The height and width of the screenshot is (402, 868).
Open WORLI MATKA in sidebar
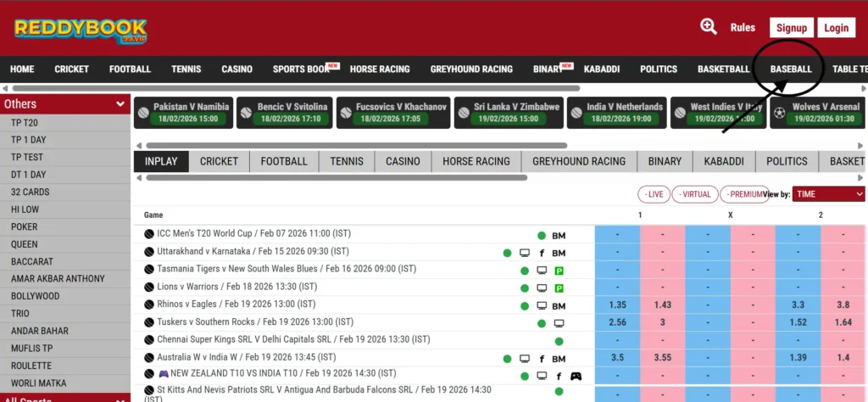(65, 383)
